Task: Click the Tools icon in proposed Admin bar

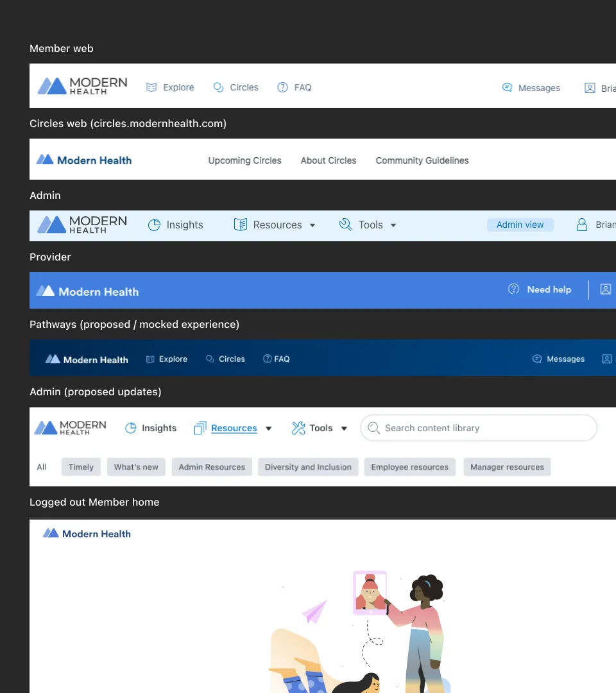Action: pyautogui.click(x=298, y=428)
